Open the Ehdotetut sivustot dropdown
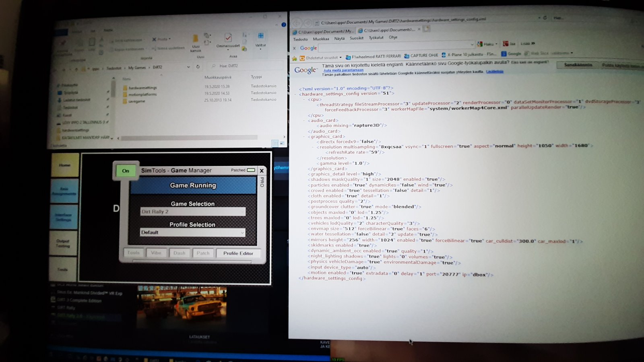644x362 pixels. click(320, 58)
